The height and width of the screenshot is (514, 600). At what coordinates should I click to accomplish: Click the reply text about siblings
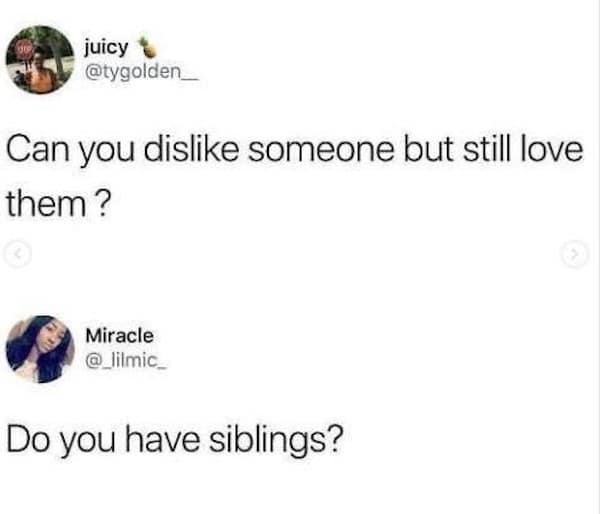(x=175, y=441)
